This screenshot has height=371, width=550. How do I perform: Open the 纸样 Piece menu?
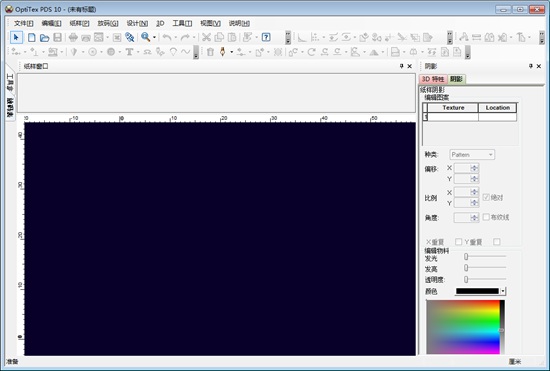[79, 23]
